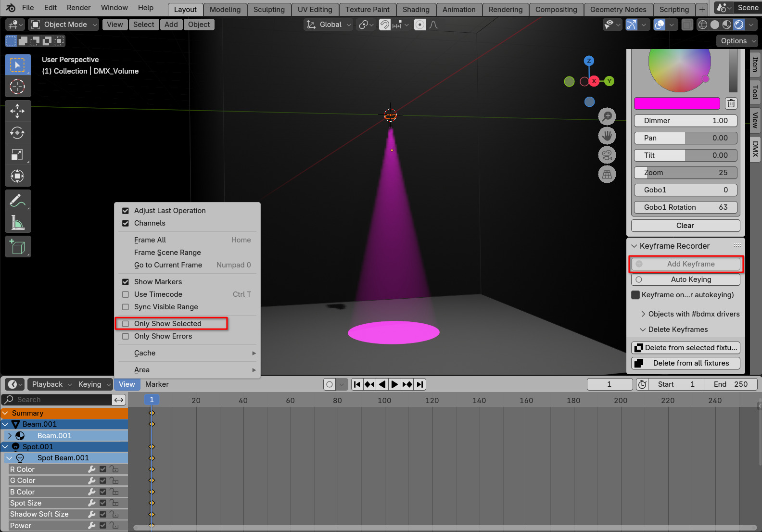762x532 pixels.
Task: Choose the Move tool
Action: [x=18, y=111]
